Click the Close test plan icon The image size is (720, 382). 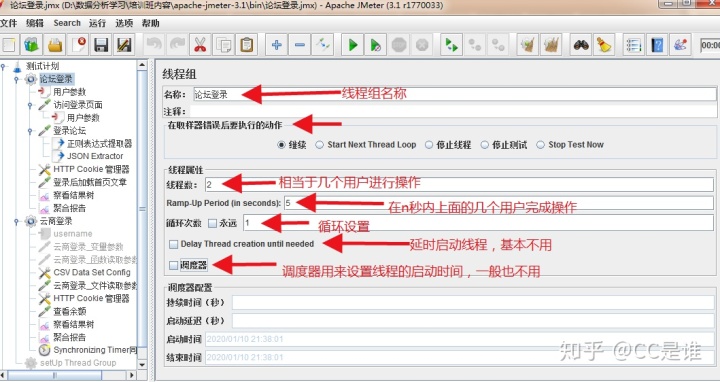click(79, 45)
